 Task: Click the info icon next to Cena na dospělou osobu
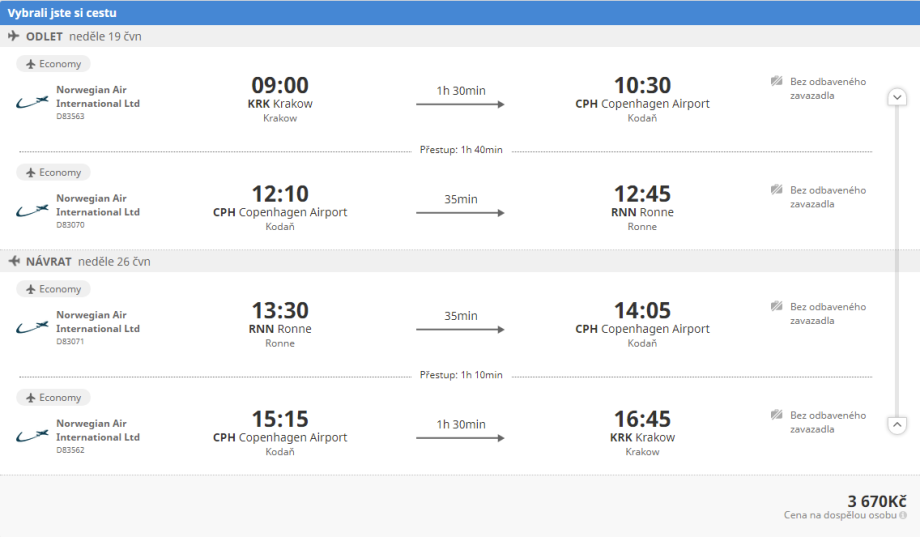coord(903,516)
